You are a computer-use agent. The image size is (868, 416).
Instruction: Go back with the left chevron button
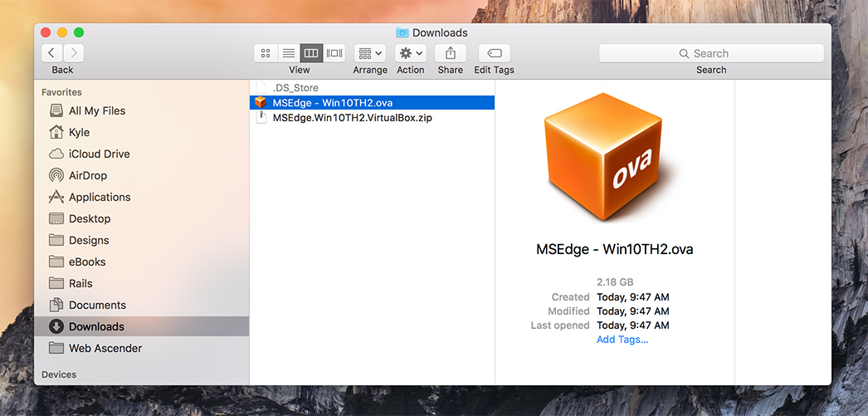pyautogui.click(x=52, y=53)
